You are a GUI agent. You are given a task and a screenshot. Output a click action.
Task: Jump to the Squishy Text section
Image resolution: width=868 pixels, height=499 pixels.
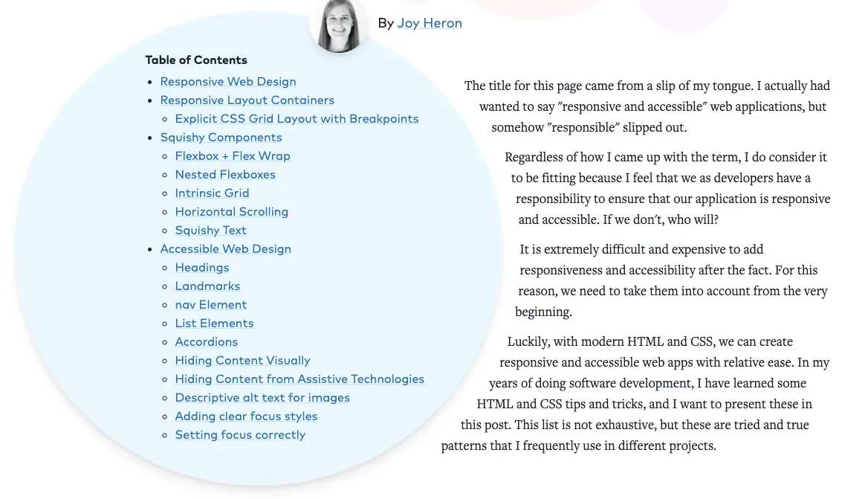click(x=211, y=231)
